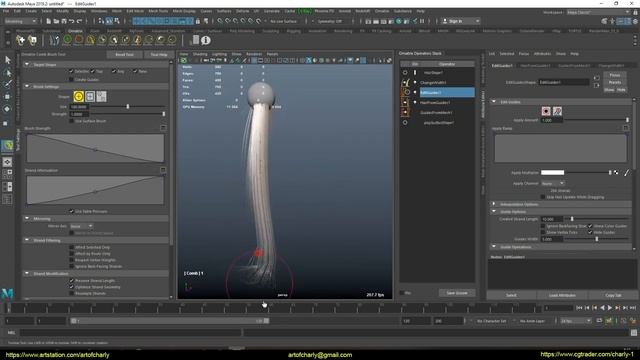The width and height of the screenshot is (640, 360).
Task: Adjust the brush Size slider
Action: [x=128, y=107]
